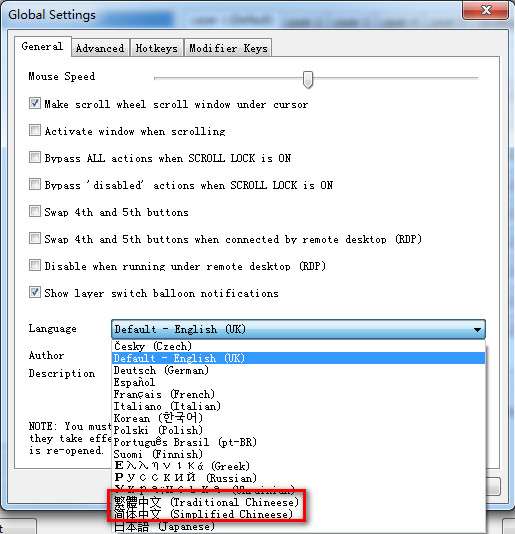Choose Português Brasil (pt-BR)
The image size is (515, 534).
298,442
